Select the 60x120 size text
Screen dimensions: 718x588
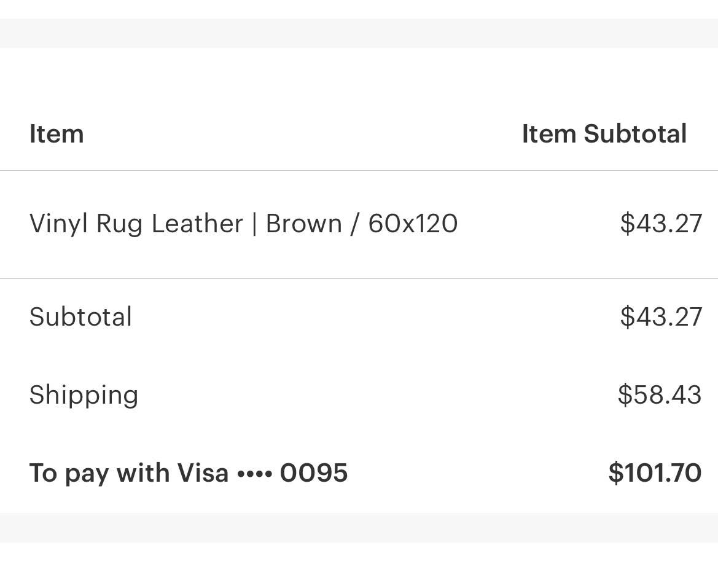(413, 224)
